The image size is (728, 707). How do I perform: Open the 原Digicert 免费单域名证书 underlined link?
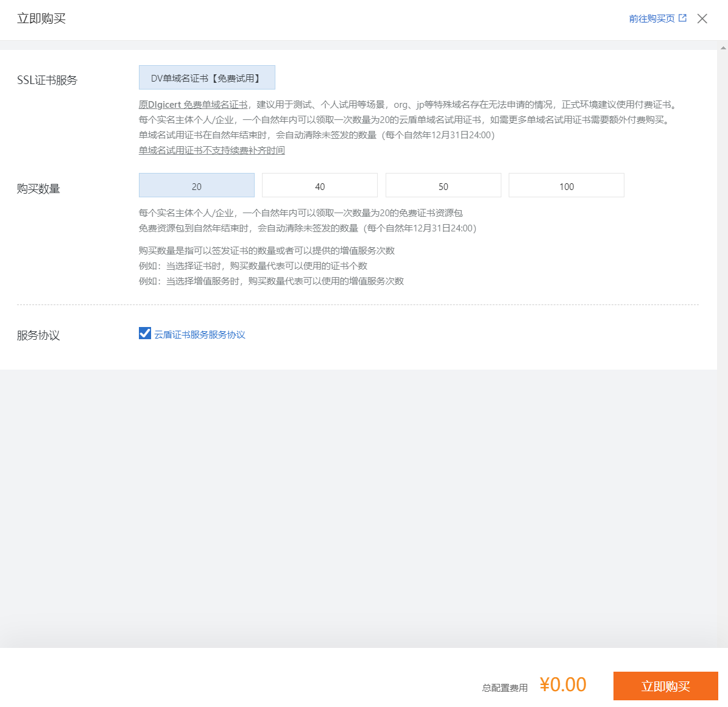[x=193, y=105]
